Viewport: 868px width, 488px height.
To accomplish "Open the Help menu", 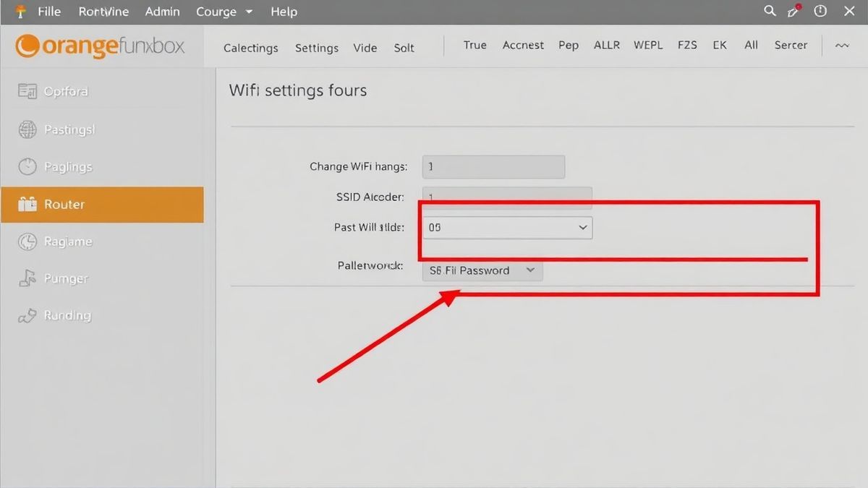I will (x=284, y=12).
